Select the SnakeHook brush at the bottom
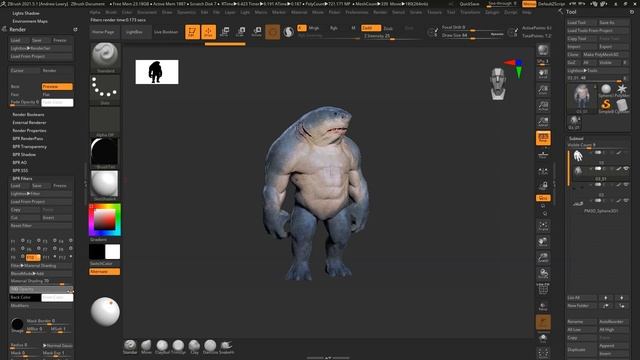The height and width of the screenshot is (360, 640). 227,346
